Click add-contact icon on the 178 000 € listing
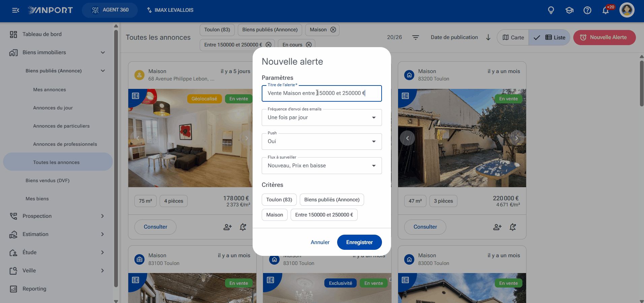Viewport: 644px width, 303px height. [228, 227]
